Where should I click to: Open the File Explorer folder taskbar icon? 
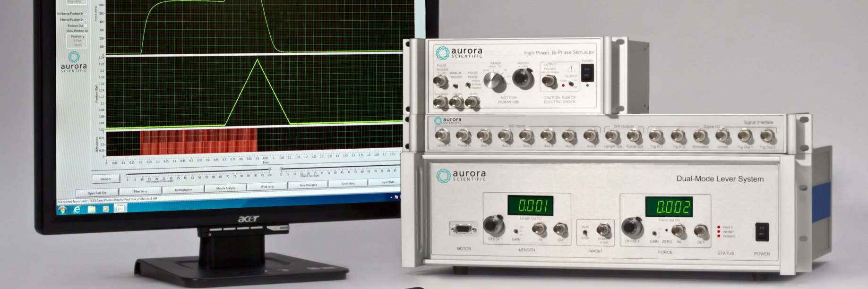(x=91, y=209)
